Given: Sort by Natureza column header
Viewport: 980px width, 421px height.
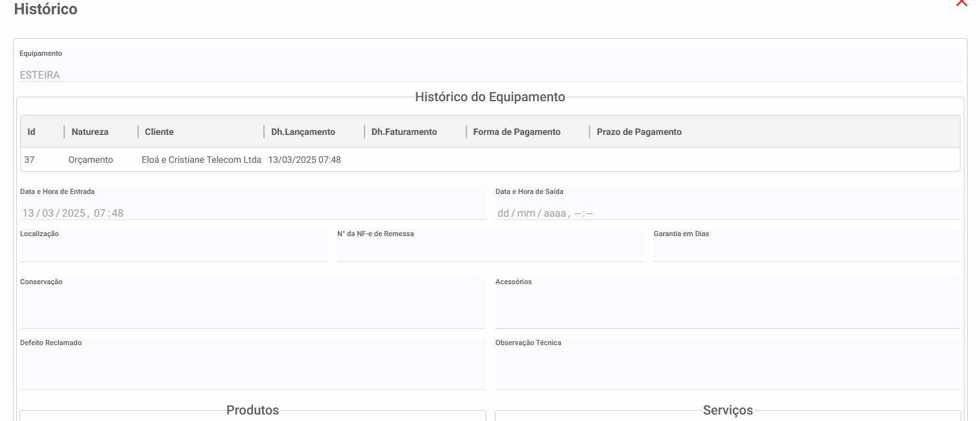Looking at the screenshot, I should [x=90, y=132].
